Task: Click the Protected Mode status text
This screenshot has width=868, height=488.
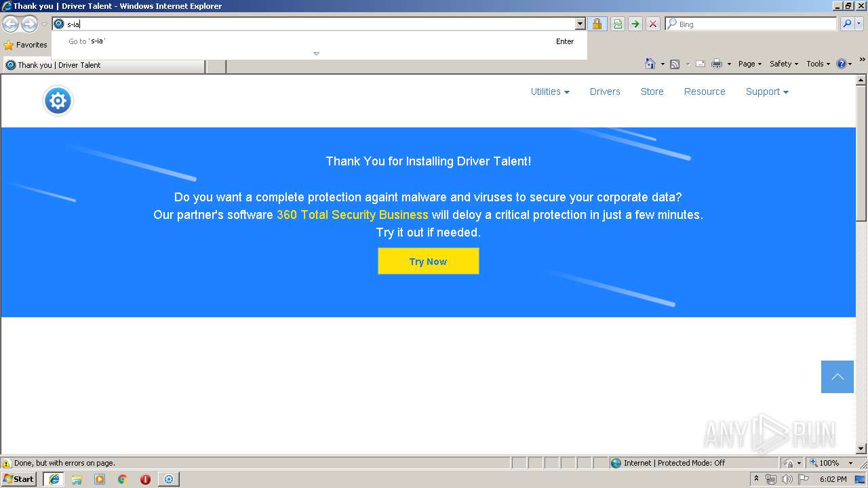Action: click(x=674, y=463)
